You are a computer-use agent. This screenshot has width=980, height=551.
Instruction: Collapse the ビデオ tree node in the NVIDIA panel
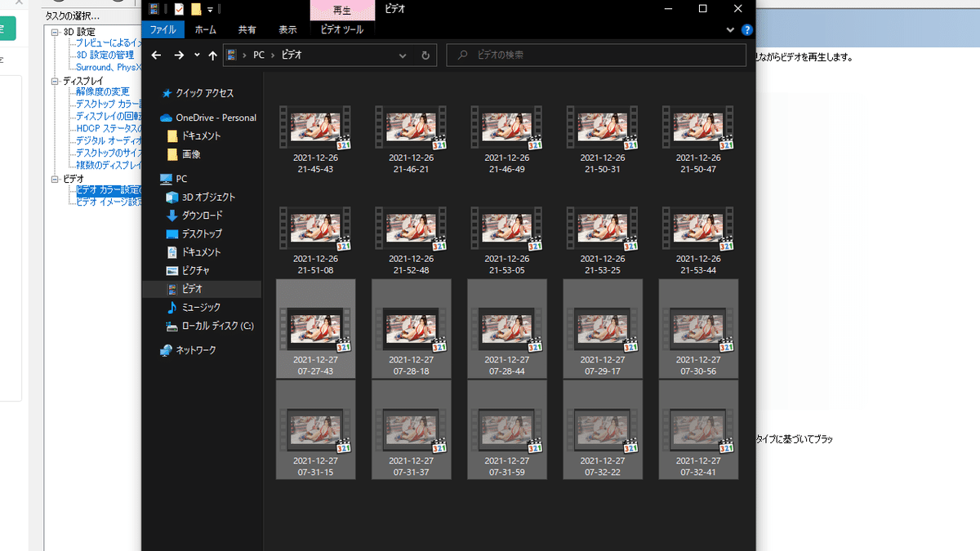click(55, 178)
